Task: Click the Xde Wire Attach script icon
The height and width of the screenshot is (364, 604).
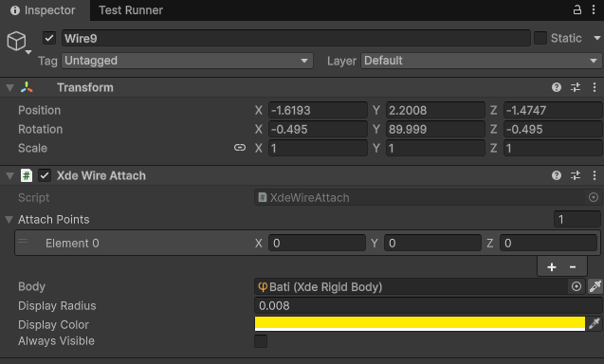Action: tap(27, 175)
